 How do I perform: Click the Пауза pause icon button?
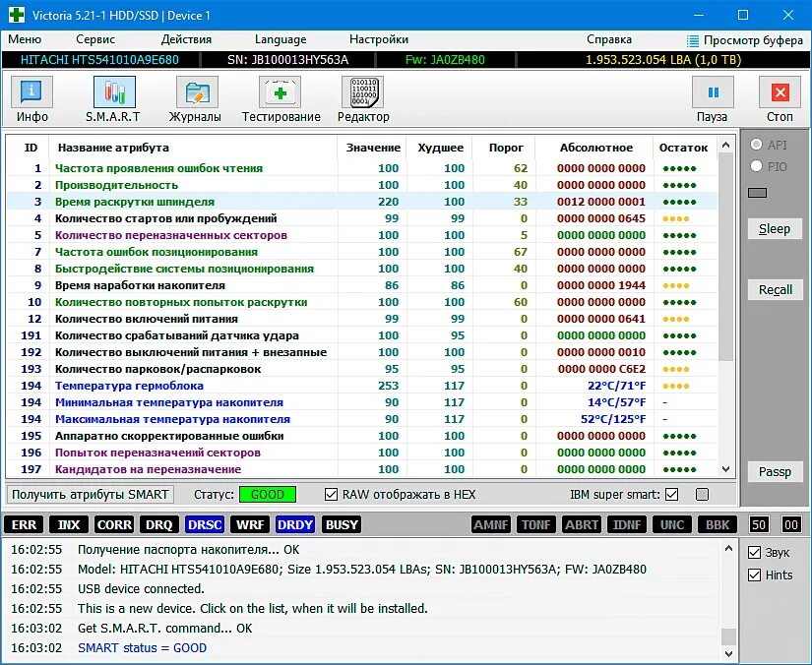click(713, 92)
